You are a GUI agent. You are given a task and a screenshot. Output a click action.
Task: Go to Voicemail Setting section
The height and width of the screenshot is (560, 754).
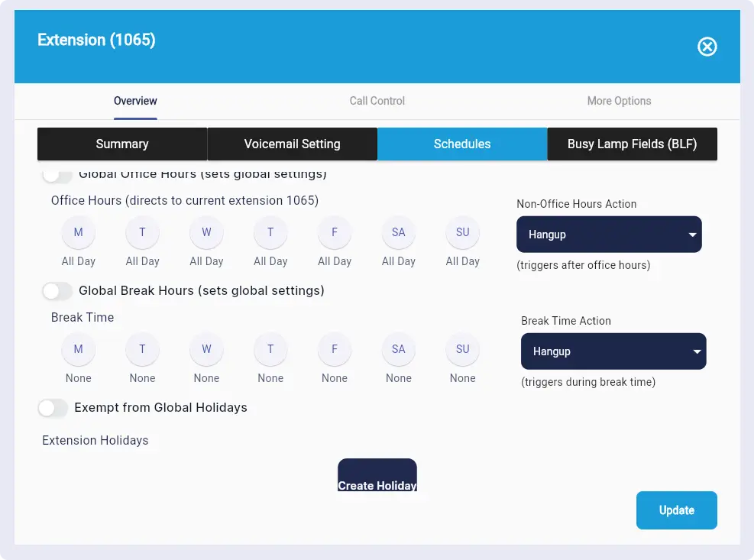292,144
